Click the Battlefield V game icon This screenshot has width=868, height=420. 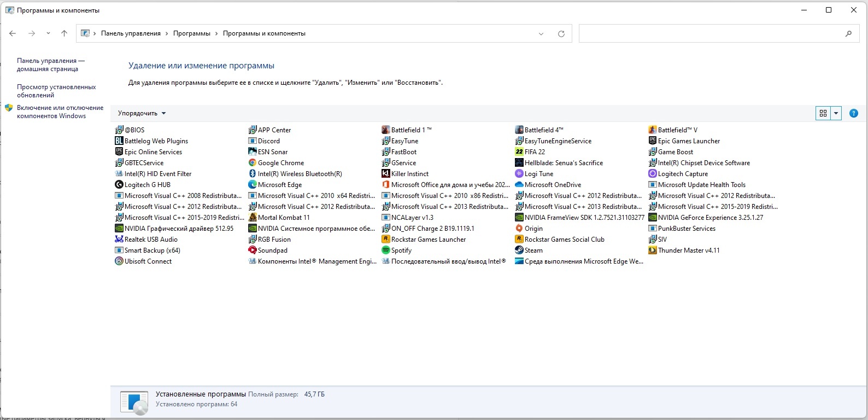click(x=653, y=130)
